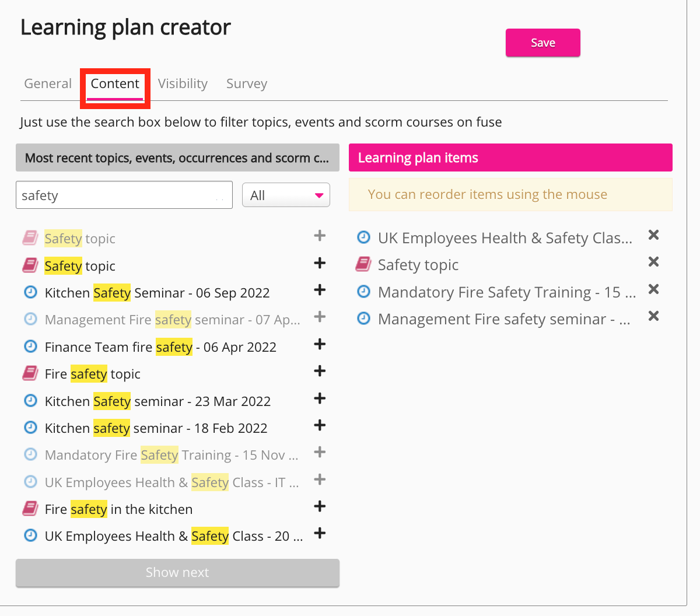
Task: Add UK Employees Health & Safety Class 20
Action: coord(320,533)
